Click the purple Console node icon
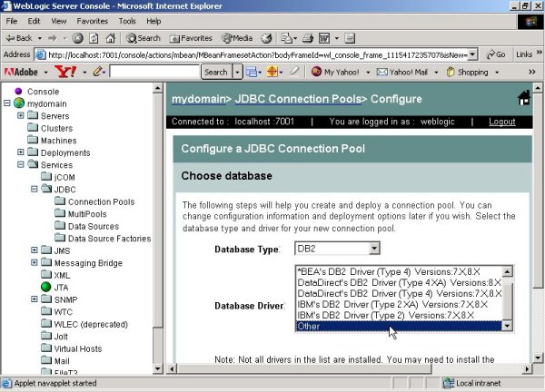 pos(18,92)
